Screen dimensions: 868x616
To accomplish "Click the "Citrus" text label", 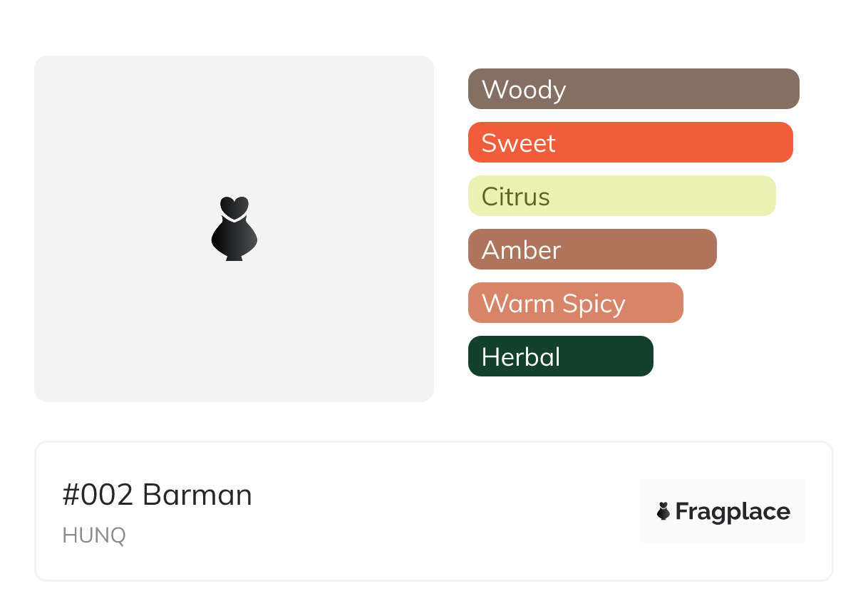I will pyautogui.click(x=516, y=197).
